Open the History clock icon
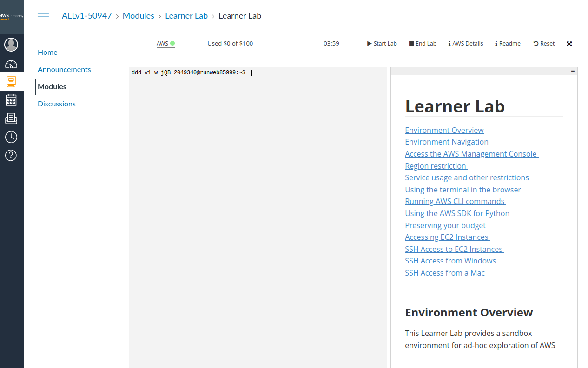The image size is (588, 368). click(x=11, y=137)
